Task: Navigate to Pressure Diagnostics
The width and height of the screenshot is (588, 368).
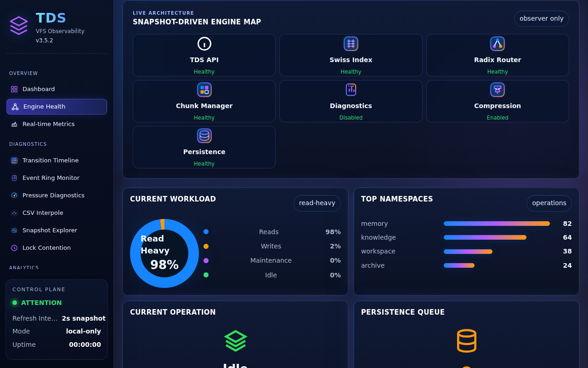Action: click(57, 195)
